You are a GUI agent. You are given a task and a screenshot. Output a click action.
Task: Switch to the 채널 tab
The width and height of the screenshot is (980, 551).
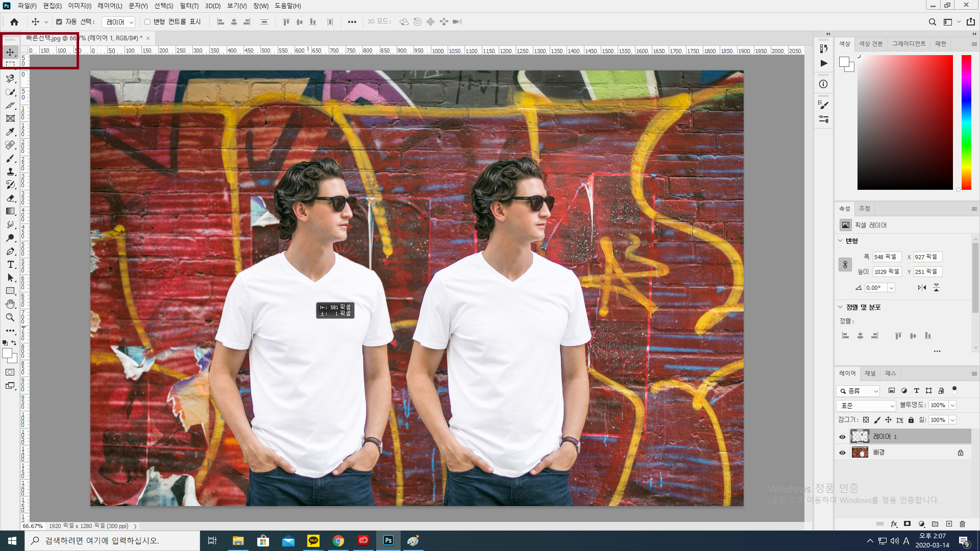pyautogui.click(x=870, y=373)
